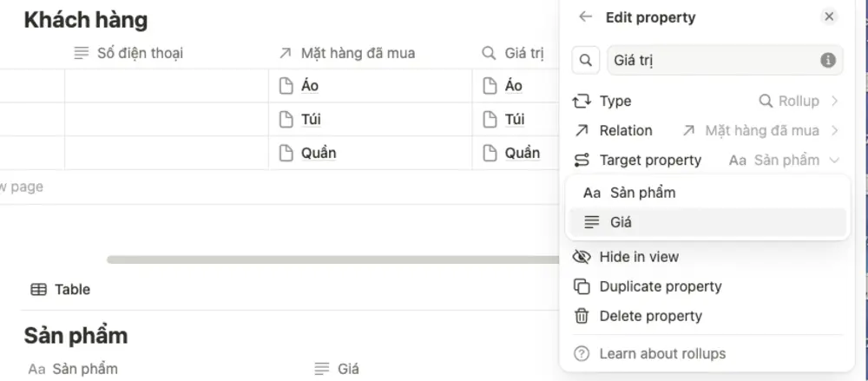
Task: Click the empty phone cell in Túi row
Action: [167, 119]
